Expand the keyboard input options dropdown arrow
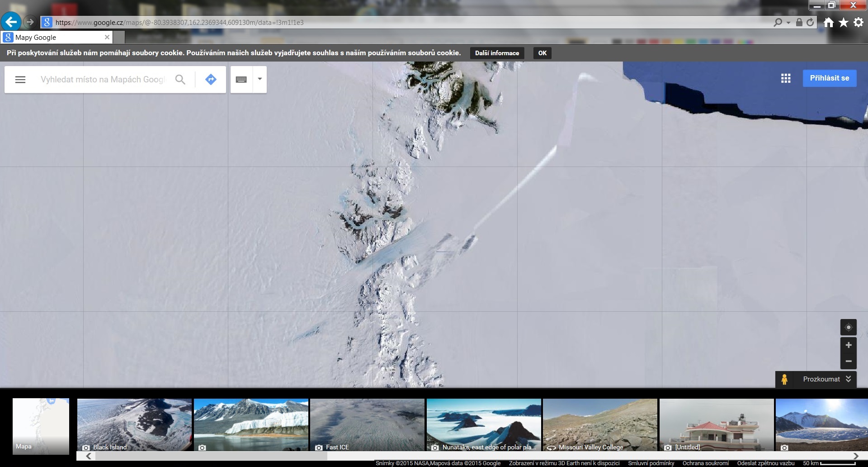The image size is (868, 467). 260,79
